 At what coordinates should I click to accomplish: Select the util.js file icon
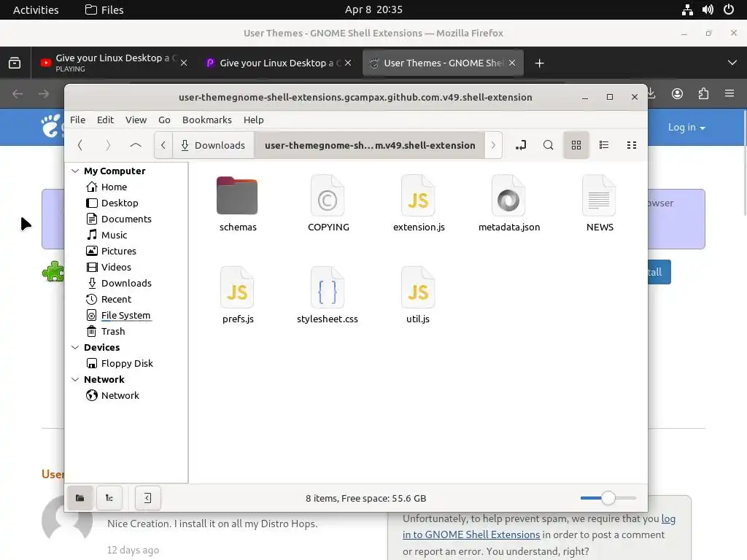point(418,287)
